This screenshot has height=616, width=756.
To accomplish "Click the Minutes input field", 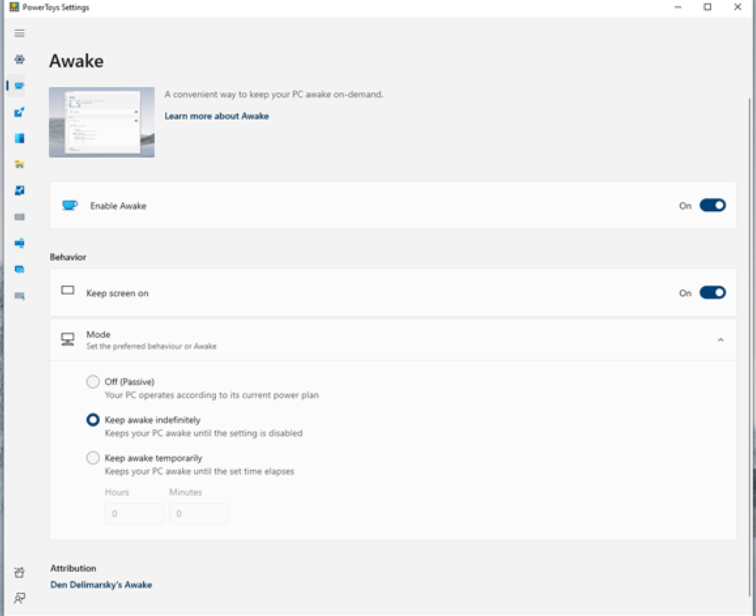I will (x=199, y=513).
